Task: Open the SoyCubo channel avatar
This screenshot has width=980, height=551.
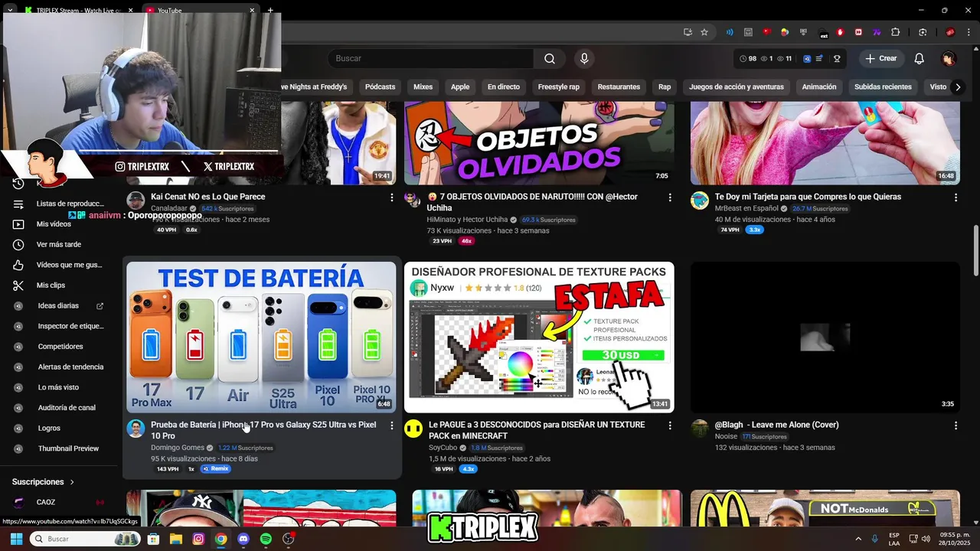Action: pos(413,429)
